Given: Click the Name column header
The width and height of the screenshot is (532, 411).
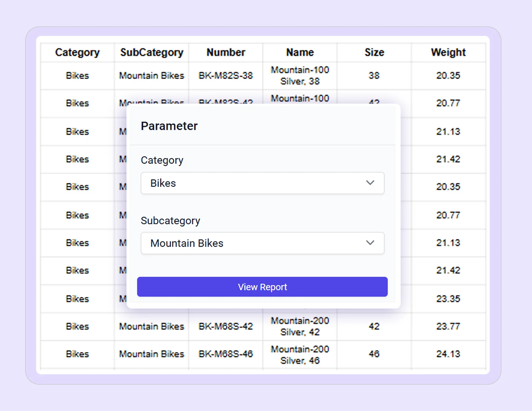Looking at the screenshot, I should coord(300,52).
